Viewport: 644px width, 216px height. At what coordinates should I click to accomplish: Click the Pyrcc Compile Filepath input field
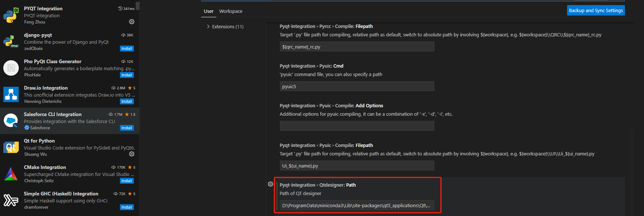coord(357,47)
